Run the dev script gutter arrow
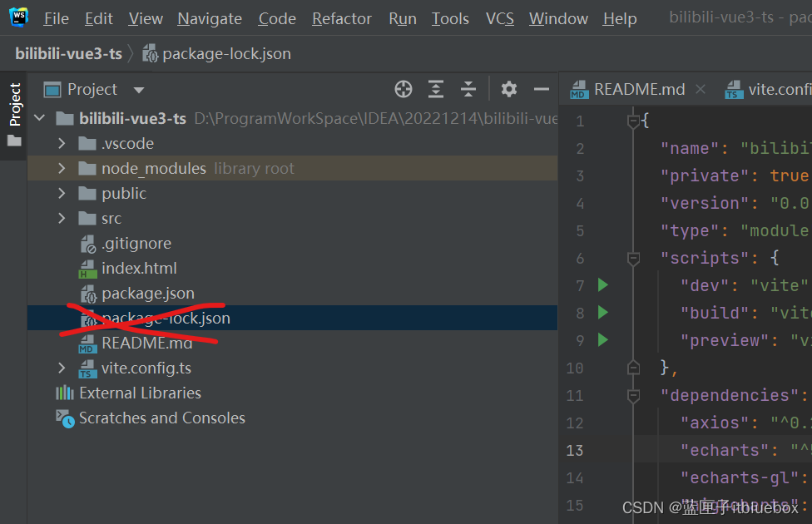812x524 pixels. click(603, 285)
